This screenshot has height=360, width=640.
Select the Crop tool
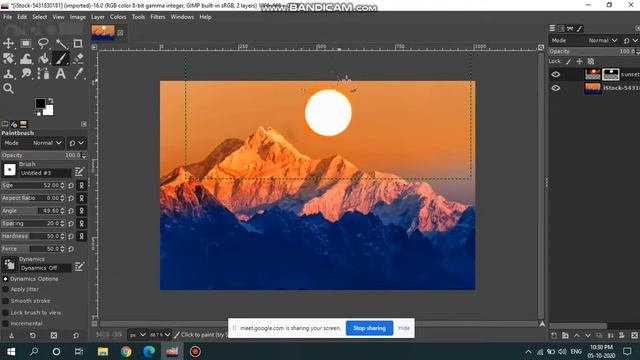[78, 43]
